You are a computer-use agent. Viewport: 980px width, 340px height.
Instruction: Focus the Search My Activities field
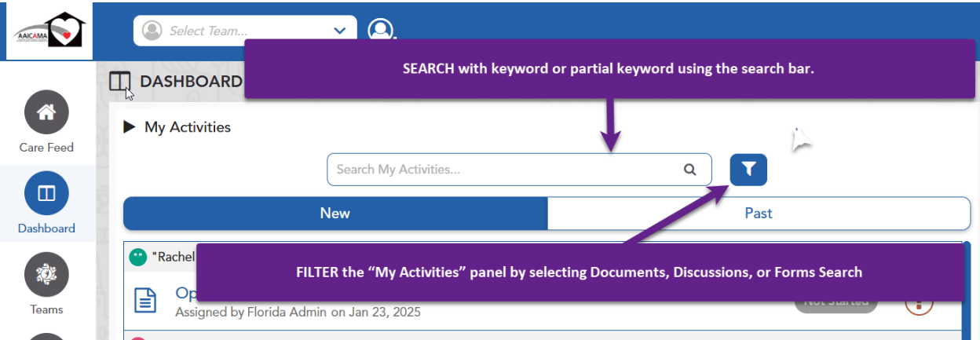click(503, 170)
